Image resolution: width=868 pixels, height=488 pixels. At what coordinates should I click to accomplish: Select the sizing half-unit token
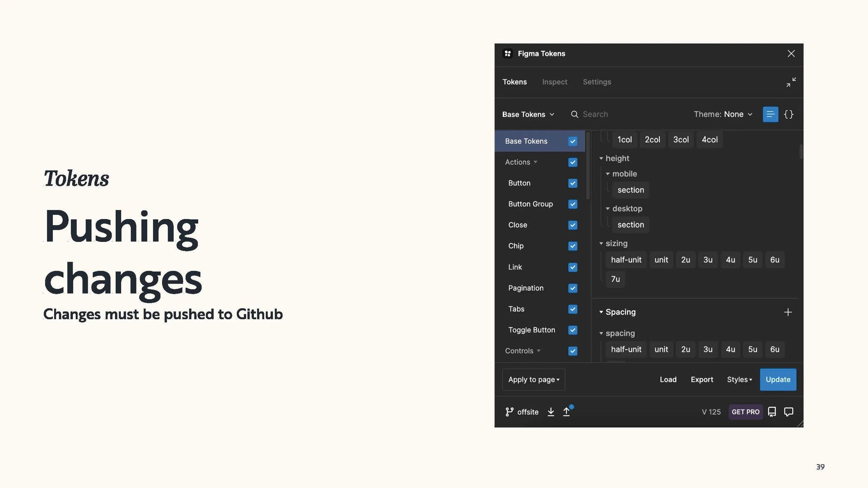pos(626,260)
